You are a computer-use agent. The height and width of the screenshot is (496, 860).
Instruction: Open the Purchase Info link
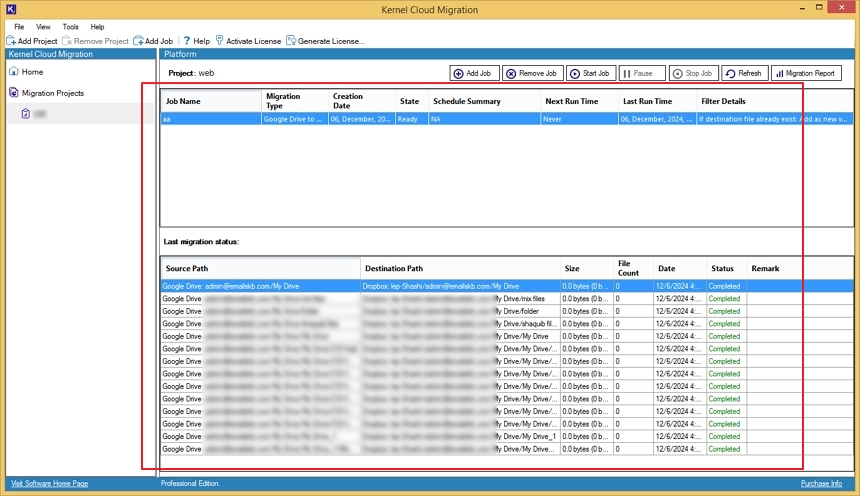click(821, 483)
